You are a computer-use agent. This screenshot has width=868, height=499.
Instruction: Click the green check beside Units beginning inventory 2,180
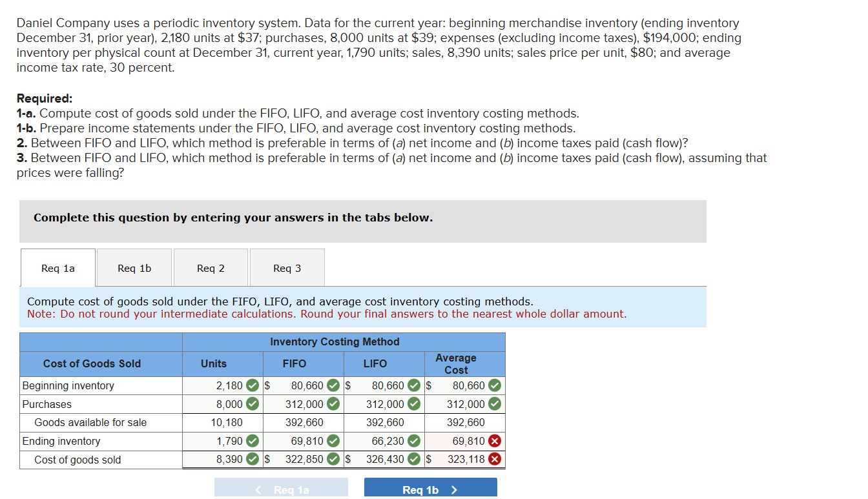point(253,386)
